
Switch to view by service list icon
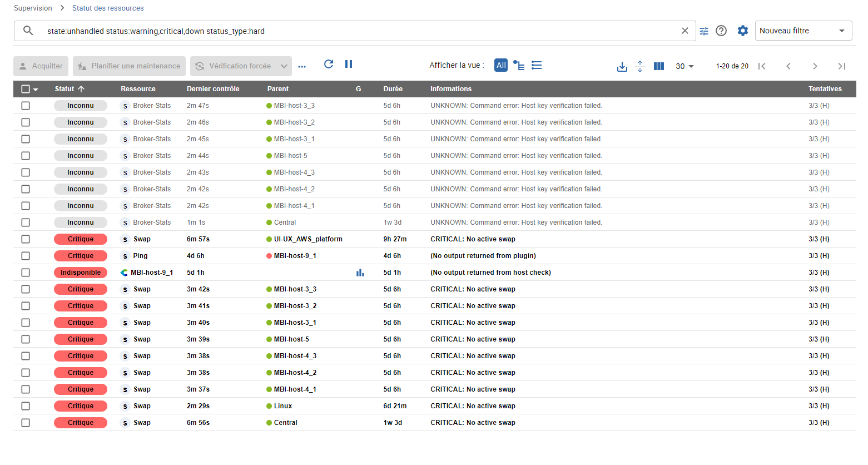pos(537,66)
